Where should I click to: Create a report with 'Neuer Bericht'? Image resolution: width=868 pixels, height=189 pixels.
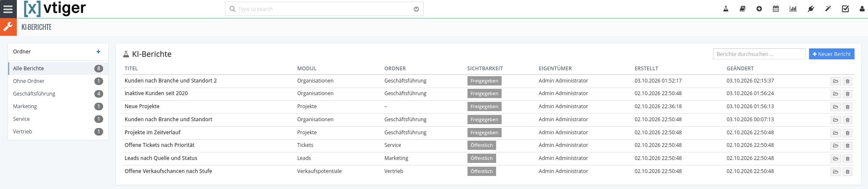(x=831, y=54)
